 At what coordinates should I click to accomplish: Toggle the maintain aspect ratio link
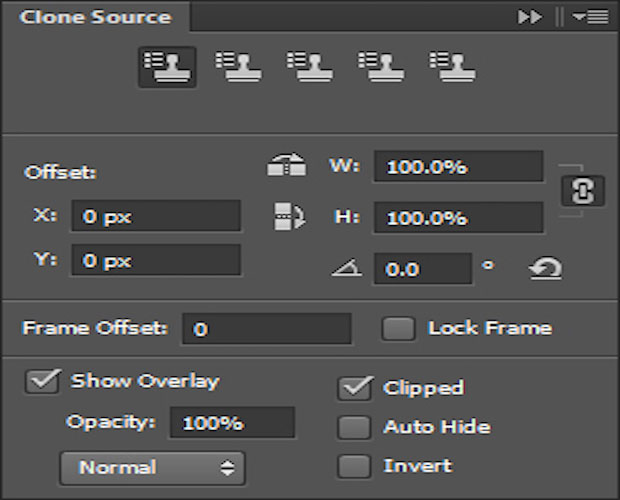click(583, 191)
